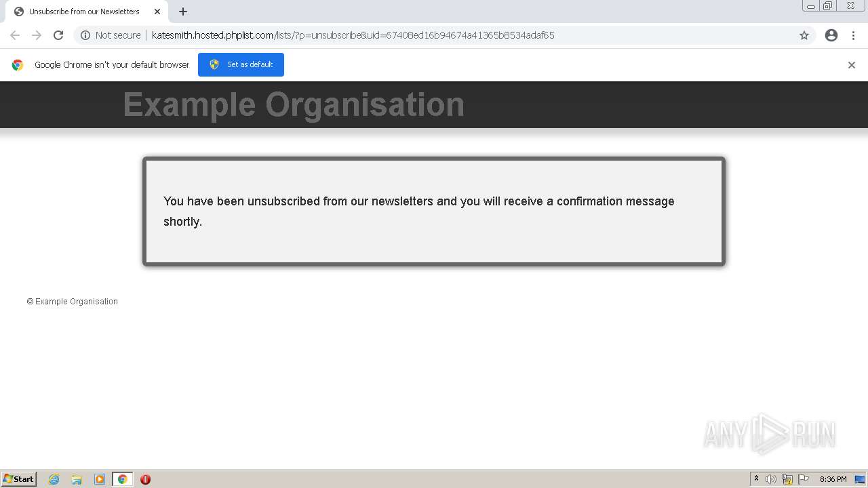Viewport: 868px width, 488px height.
Task: Open the Chrome profile avatar icon
Action: click(x=831, y=35)
